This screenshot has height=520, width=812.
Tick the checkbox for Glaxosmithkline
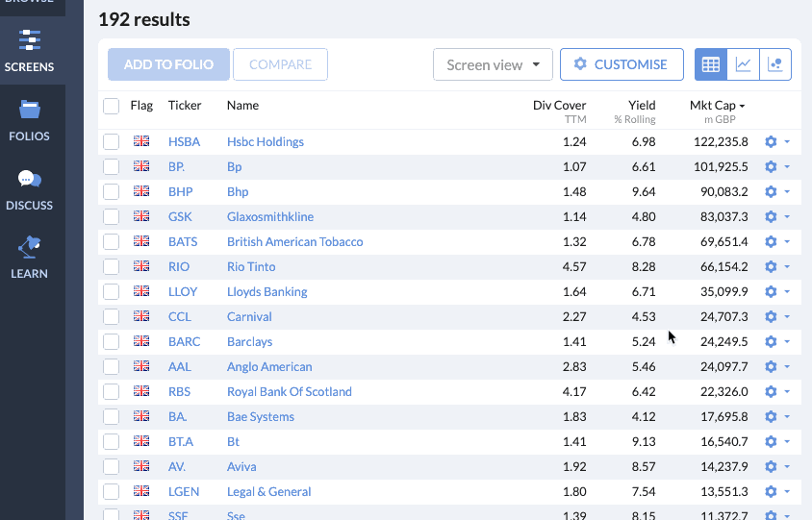pos(111,217)
